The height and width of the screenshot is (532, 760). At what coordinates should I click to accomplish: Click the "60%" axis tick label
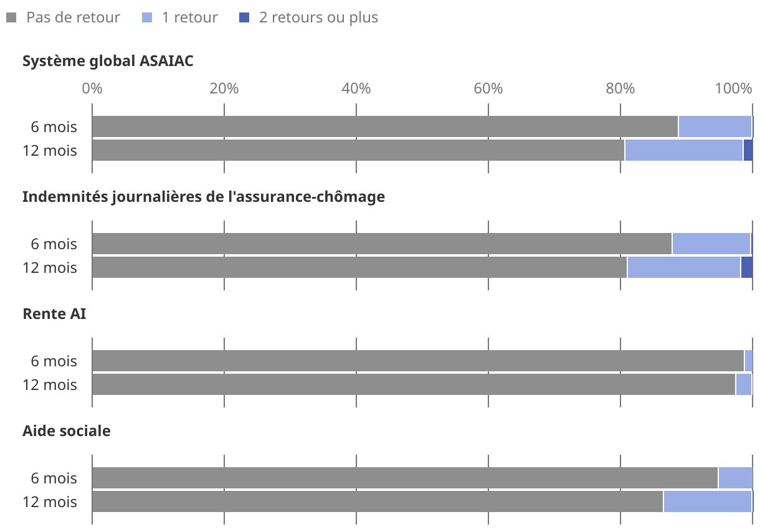pyautogui.click(x=488, y=88)
